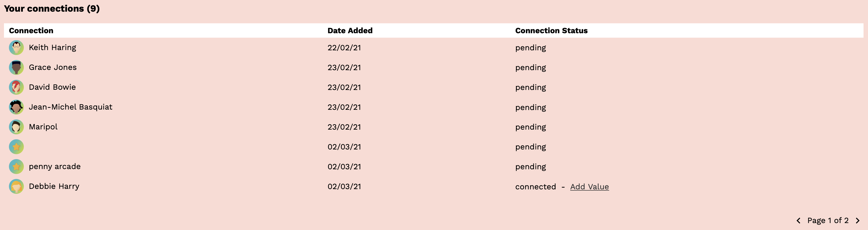The height and width of the screenshot is (230, 868).
Task: Select David Bowie's lightning-bolt avatar
Action: (16, 87)
